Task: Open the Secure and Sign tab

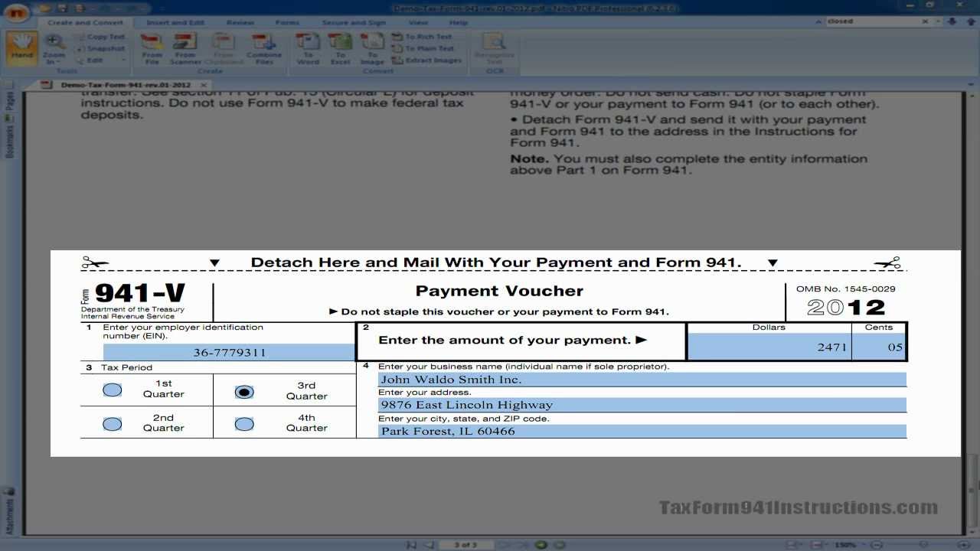Action: (353, 23)
